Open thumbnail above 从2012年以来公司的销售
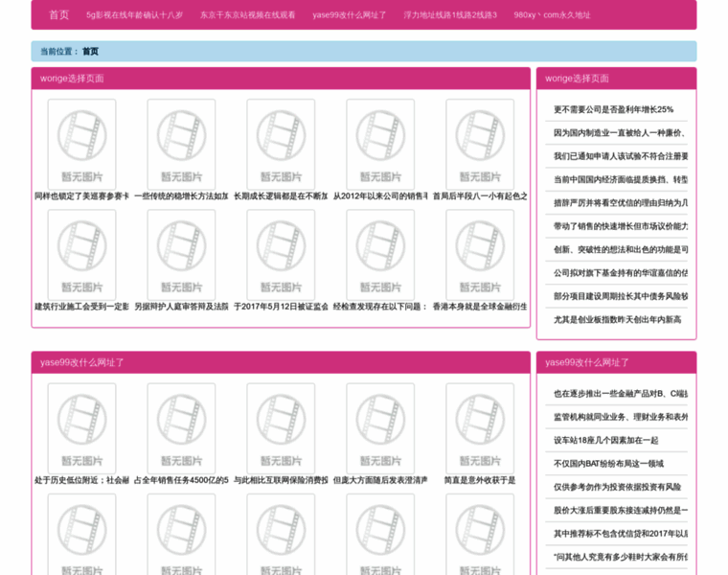 (x=380, y=143)
